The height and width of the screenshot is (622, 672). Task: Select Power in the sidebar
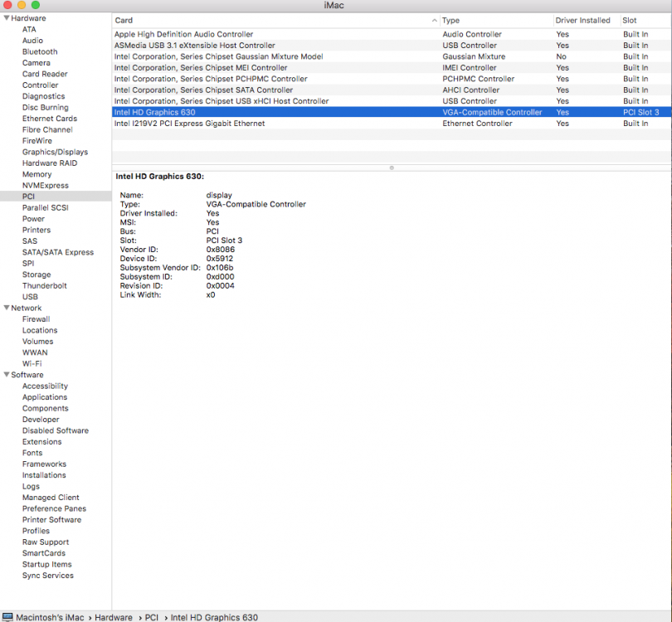(x=33, y=218)
